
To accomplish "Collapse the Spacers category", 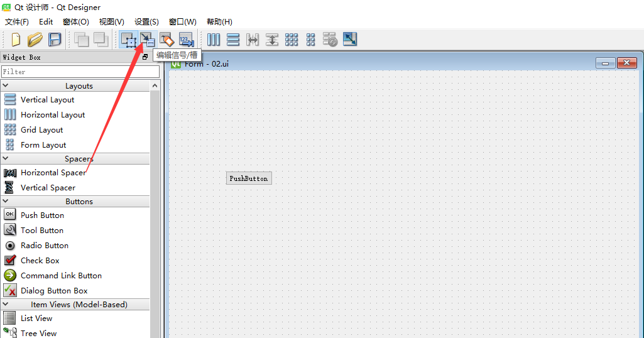I will [6, 158].
